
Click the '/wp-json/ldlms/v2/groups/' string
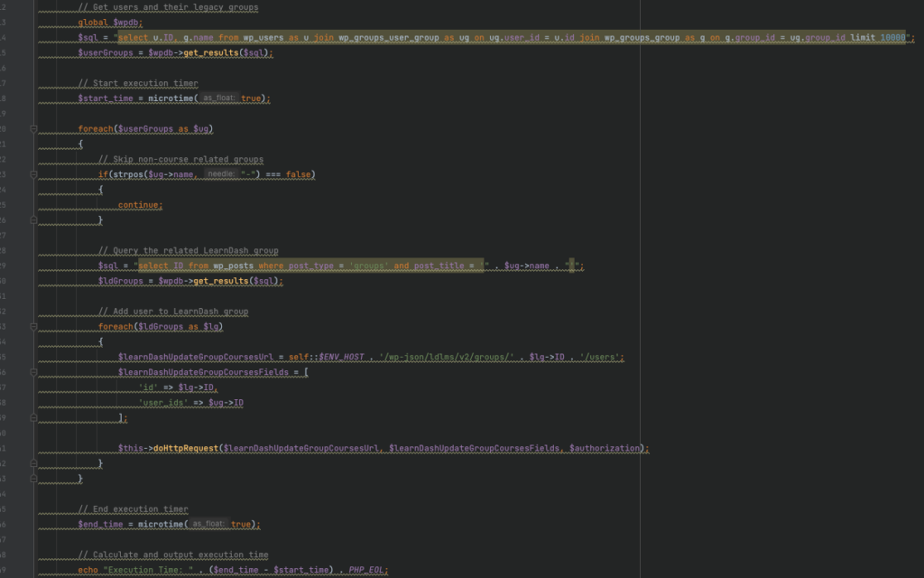point(446,358)
